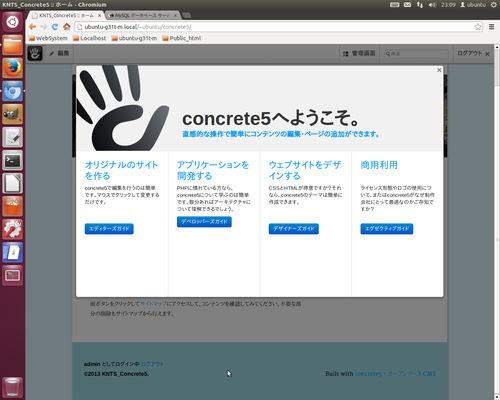Open a new browser tab
The width and height of the screenshot is (500, 400).
[187, 15]
